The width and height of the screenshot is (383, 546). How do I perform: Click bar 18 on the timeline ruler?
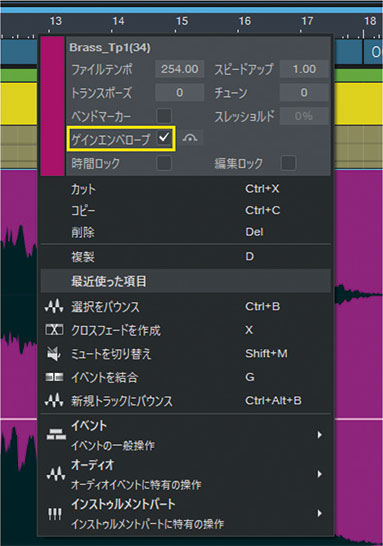click(370, 21)
